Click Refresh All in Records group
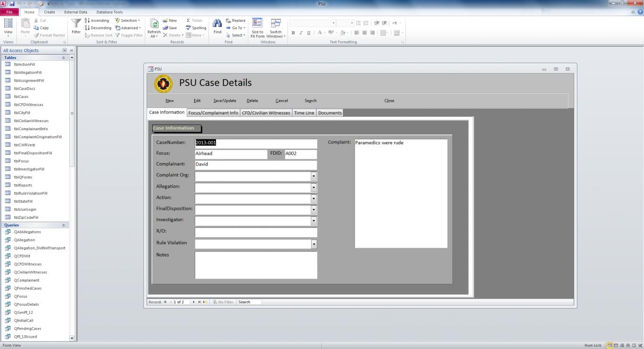The height and width of the screenshot is (349, 644). [154, 28]
